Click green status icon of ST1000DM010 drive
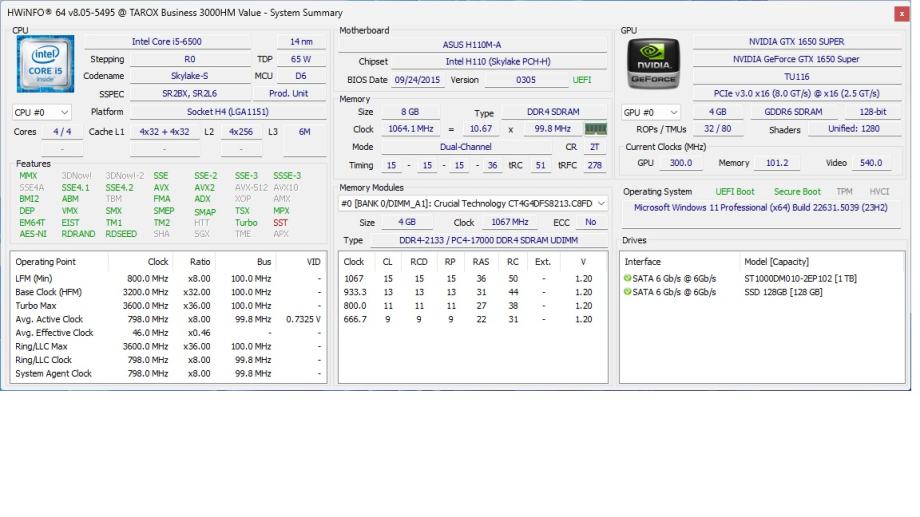920x517 pixels. click(627, 278)
